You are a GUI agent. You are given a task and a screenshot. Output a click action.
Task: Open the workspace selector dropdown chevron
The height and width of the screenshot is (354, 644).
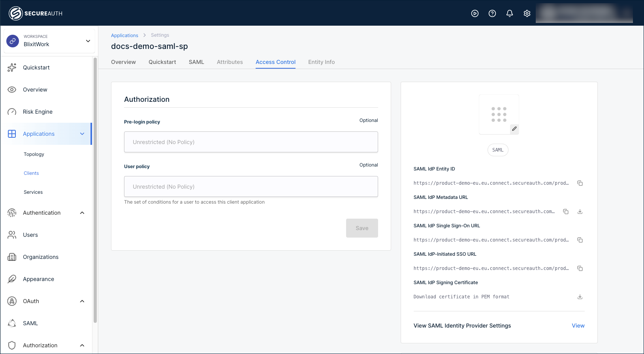click(x=88, y=41)
